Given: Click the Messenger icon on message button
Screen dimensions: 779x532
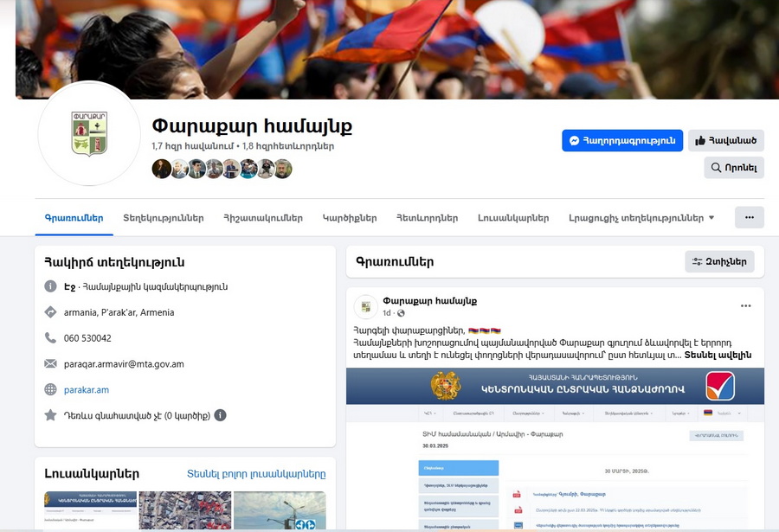Looking at the screenshot, I should click(575, 141).
